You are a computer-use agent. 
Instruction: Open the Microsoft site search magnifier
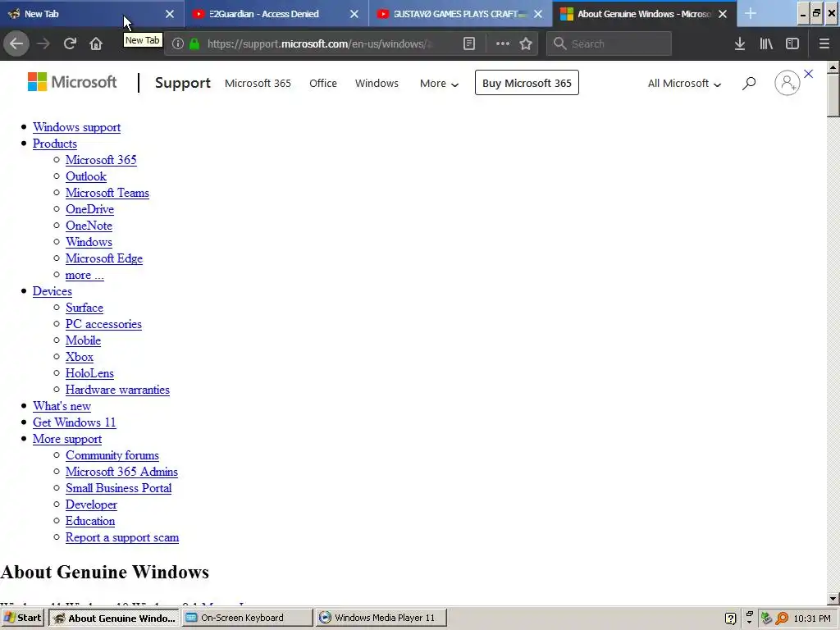[x=749, y=83]
